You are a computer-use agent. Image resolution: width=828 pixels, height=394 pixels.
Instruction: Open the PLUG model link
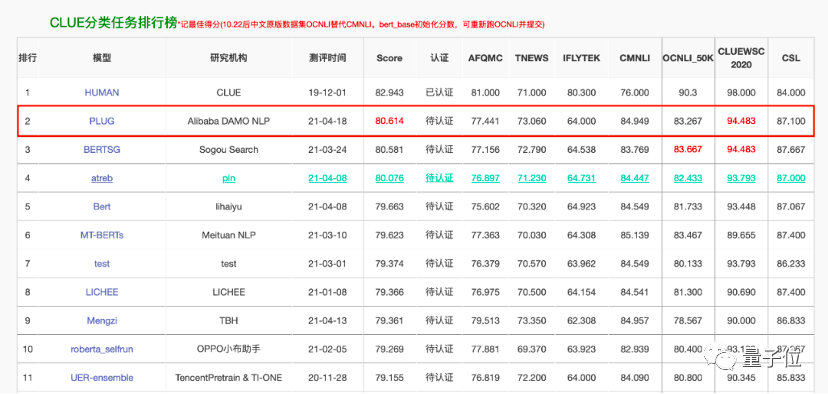[102, 121]
